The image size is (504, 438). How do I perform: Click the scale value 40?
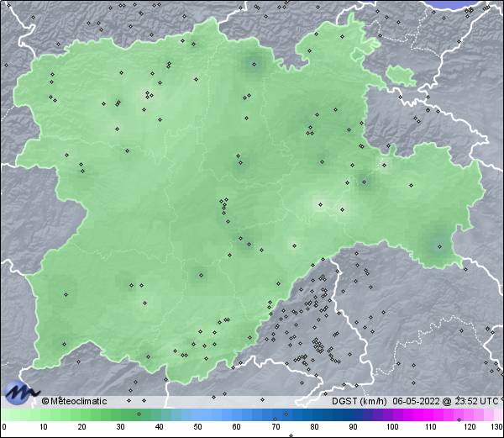click(x=160, y=427)
